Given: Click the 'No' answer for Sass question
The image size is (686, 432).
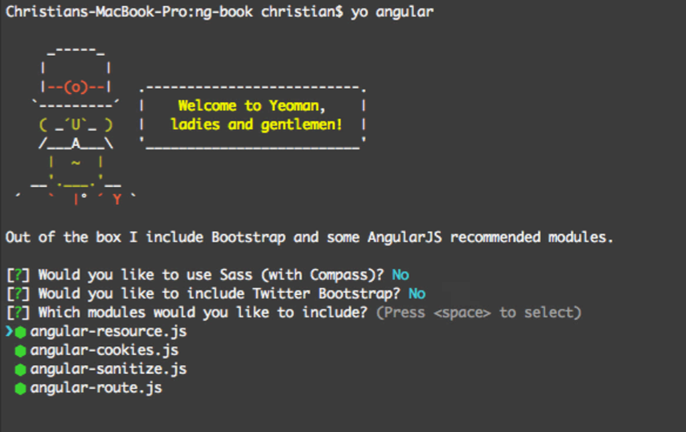Looking at the screenshot, I should point(400,275).
